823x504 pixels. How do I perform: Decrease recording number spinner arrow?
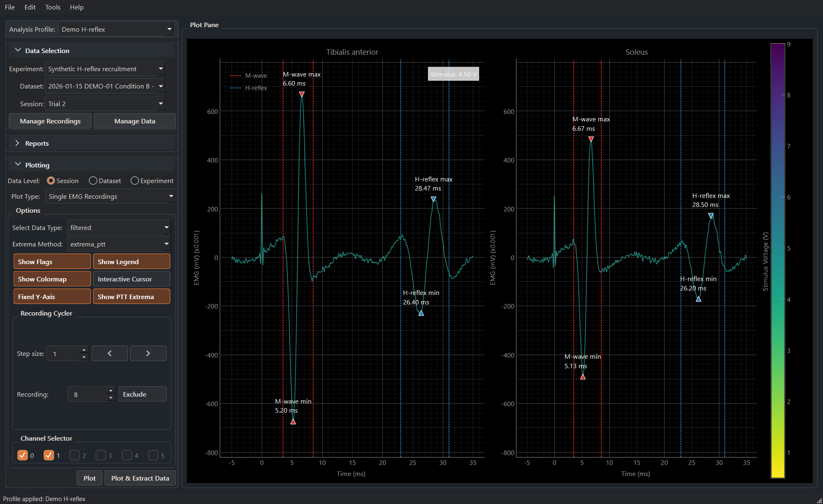(111, 398)
